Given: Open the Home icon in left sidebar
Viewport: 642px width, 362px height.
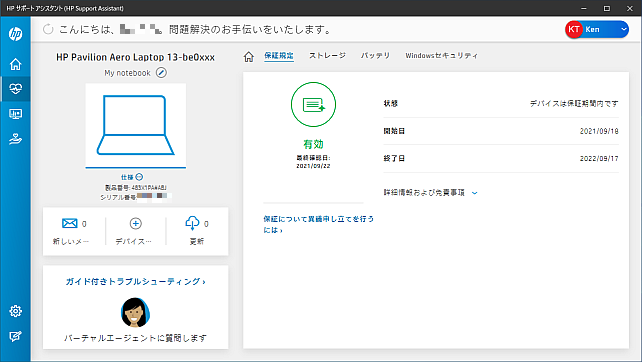Looking at the screenshot, I should (x=16, y=64).
